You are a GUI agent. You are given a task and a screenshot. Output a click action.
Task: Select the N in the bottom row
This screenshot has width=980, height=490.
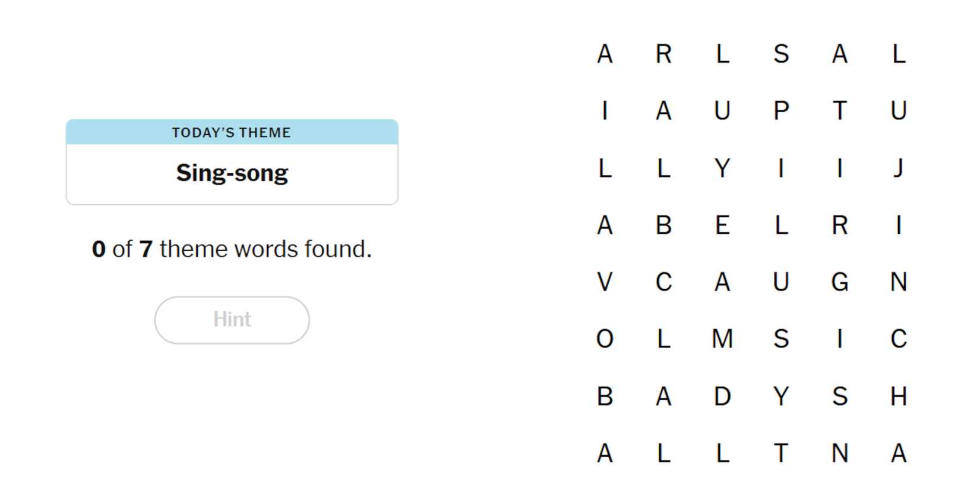click(x=839, y=453)
